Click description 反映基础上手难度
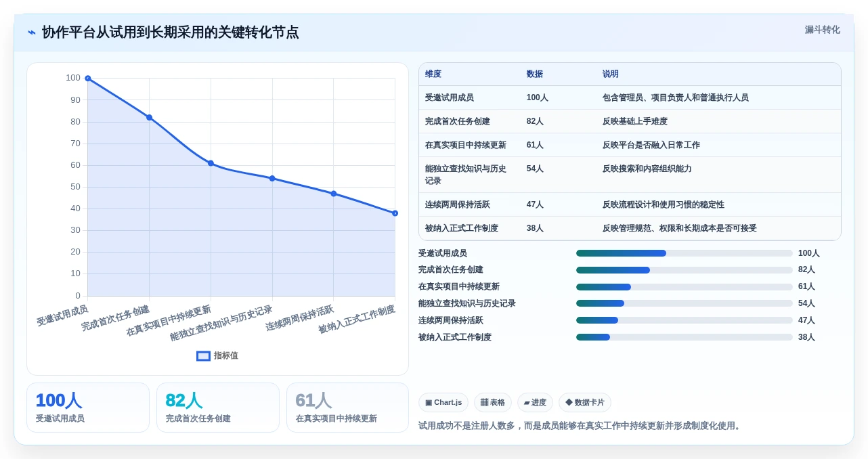Image resolution: width=868 pixels, height=459 pixels. pyautogui.click(x=635, y=121)
